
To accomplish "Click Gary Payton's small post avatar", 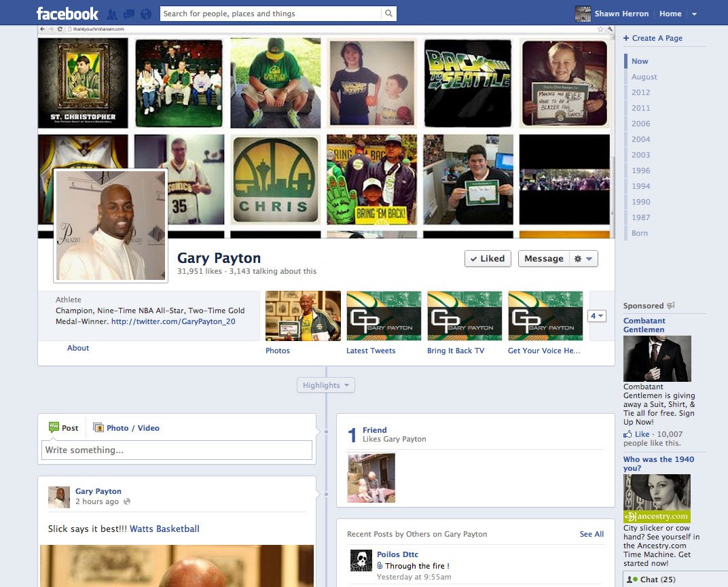I will pos(59,497).
